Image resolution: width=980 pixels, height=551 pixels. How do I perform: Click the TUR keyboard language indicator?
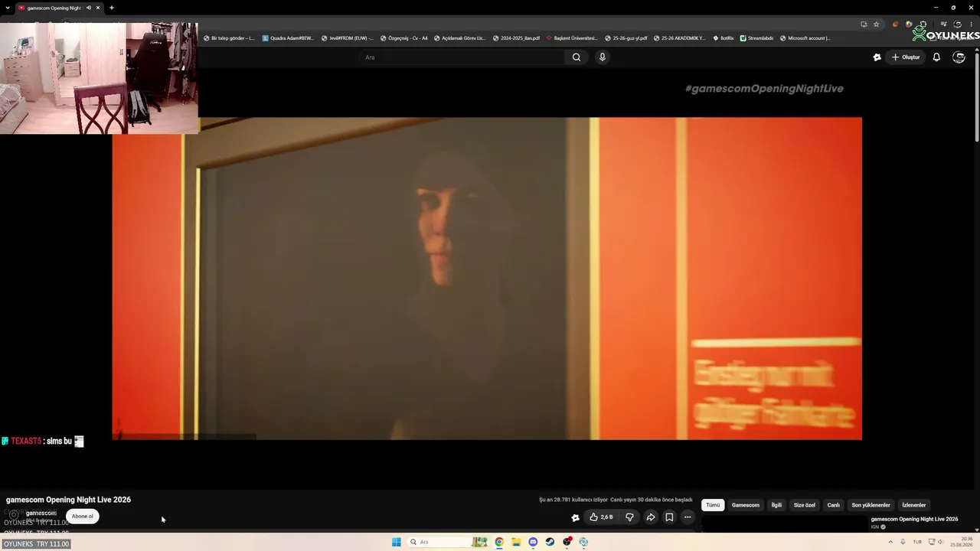(x=917, y=542)
